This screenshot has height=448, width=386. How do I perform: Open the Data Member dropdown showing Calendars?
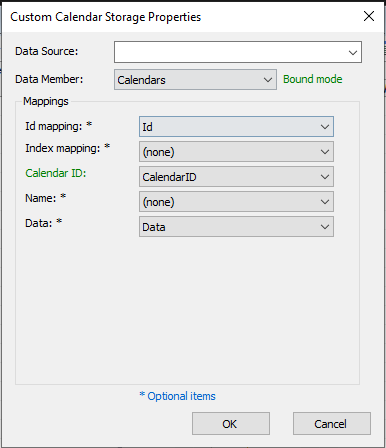[x=195, y=80]
